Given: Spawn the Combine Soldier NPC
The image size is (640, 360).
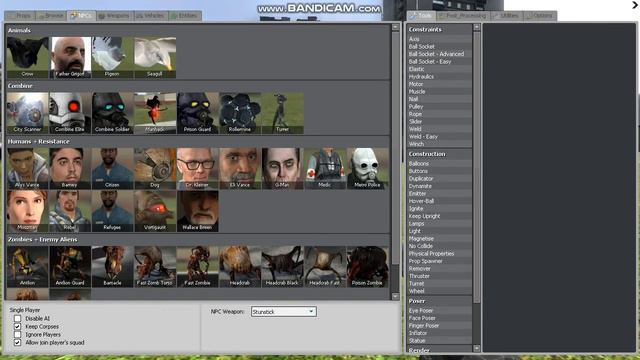Looking at the screenshot, I should click(x=112, y=113).
